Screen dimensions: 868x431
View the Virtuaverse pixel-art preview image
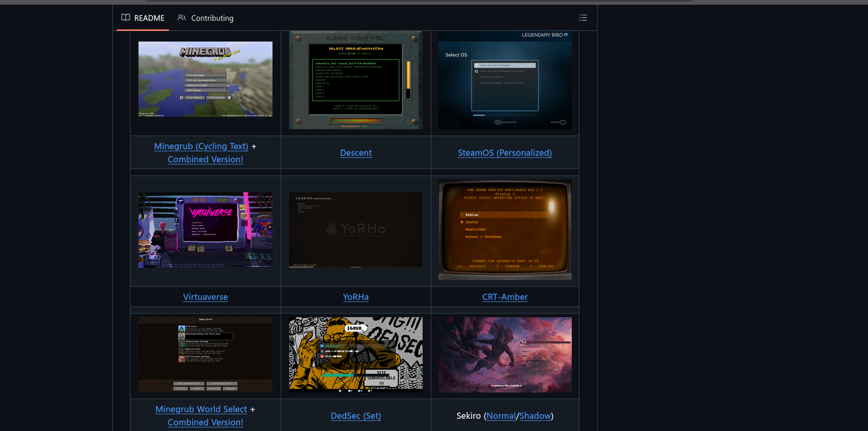pos(205,230)
